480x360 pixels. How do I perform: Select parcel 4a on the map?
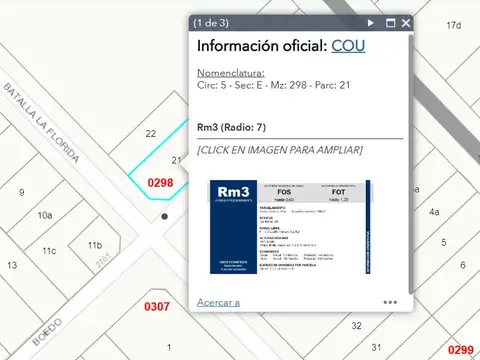(434, 212)
